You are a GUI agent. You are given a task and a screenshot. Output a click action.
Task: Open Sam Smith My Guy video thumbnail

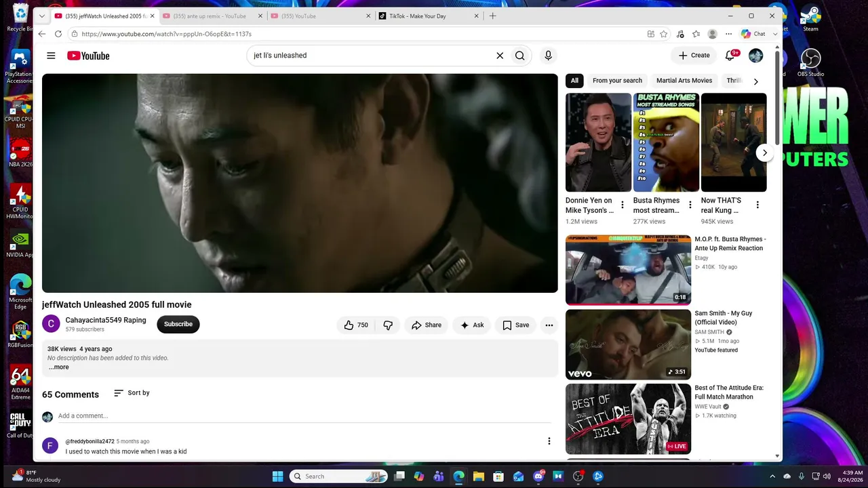629,344
